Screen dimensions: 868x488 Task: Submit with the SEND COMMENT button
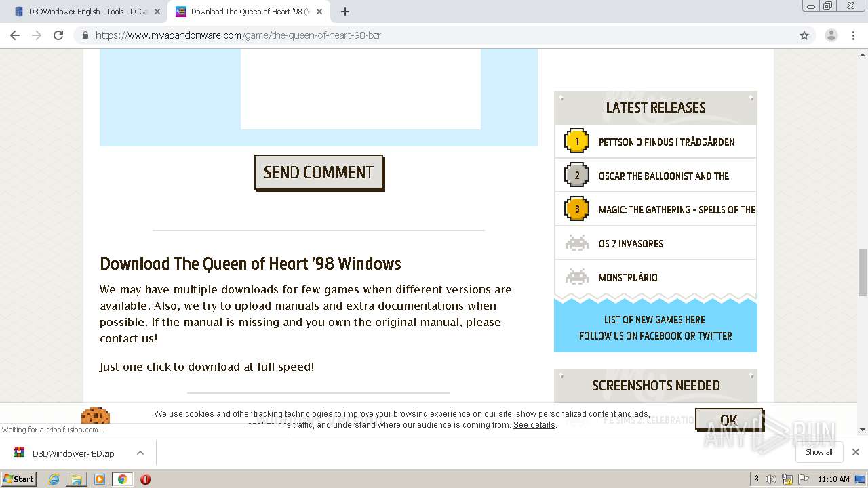(x=319, y=173)
